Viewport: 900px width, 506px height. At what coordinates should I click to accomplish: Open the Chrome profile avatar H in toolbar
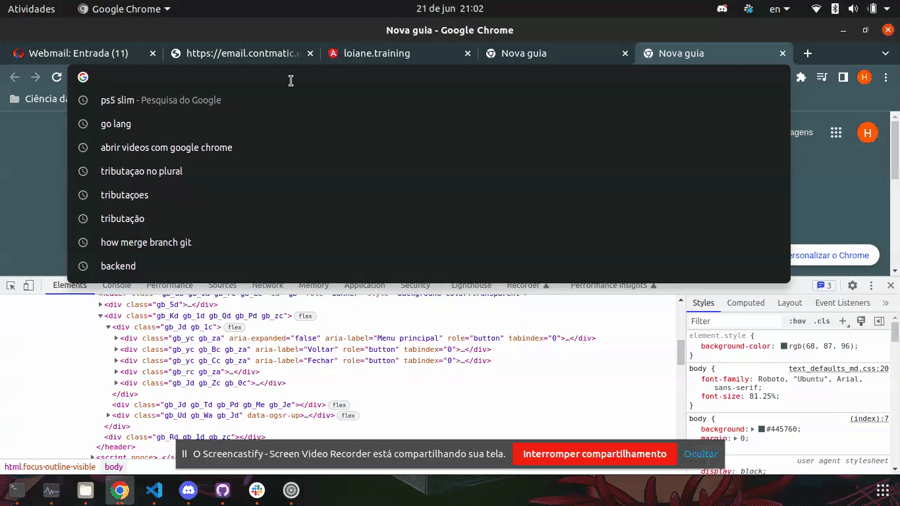(864, 77)
